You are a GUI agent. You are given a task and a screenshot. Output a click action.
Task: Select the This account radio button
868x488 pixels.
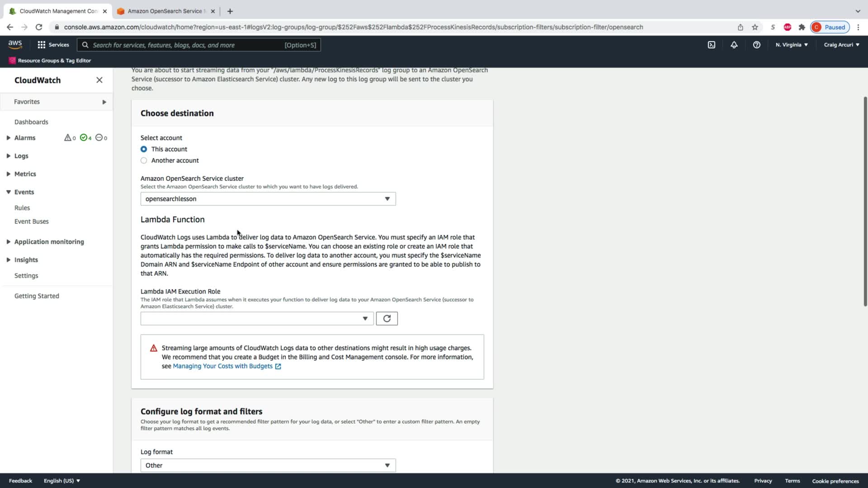[144, 149]
